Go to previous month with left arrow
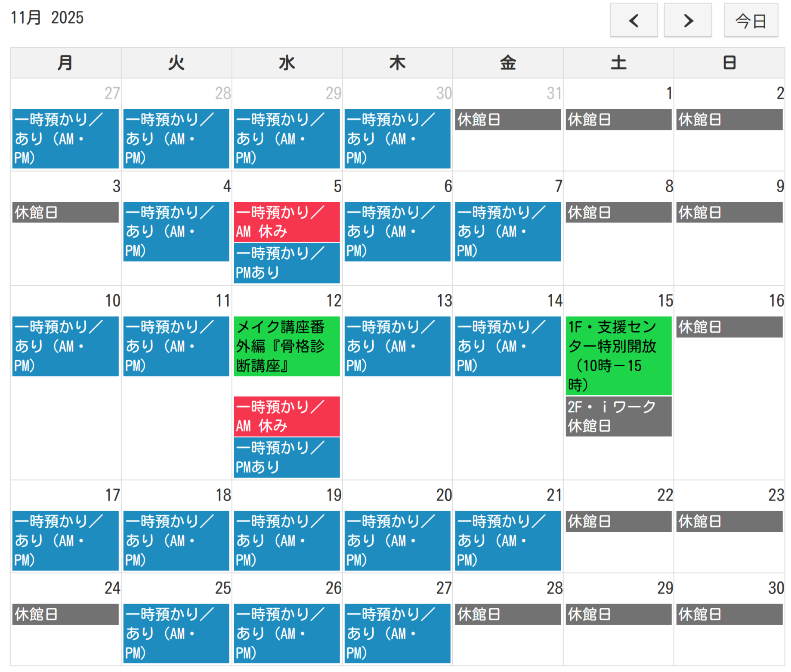Screen dimensions: 791x672 point(633,20)
